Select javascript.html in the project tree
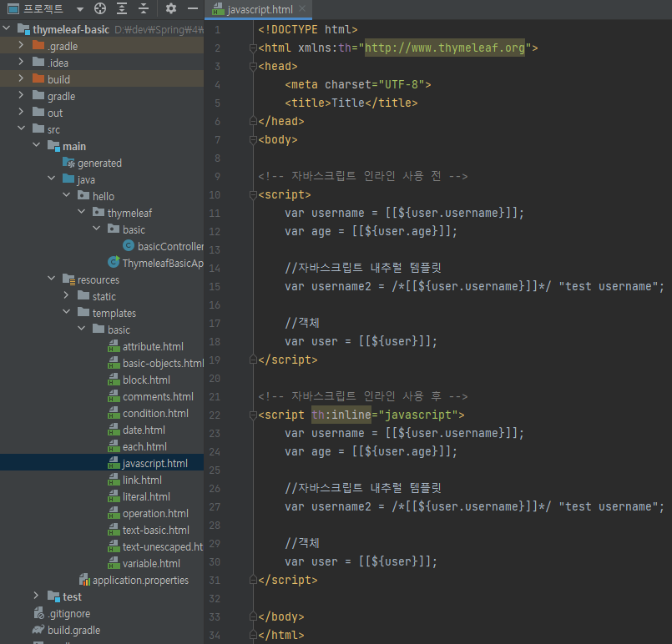The image size is (672, 644). (155, 463)
